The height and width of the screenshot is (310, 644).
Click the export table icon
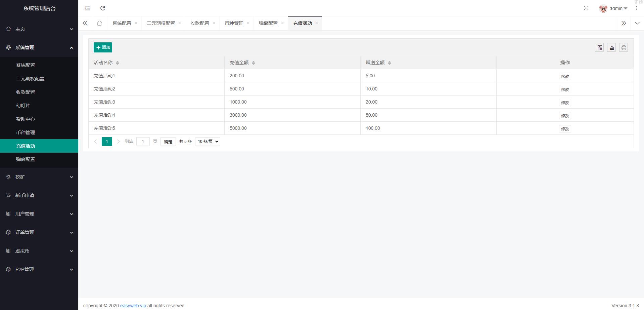[x=611, y=48]
